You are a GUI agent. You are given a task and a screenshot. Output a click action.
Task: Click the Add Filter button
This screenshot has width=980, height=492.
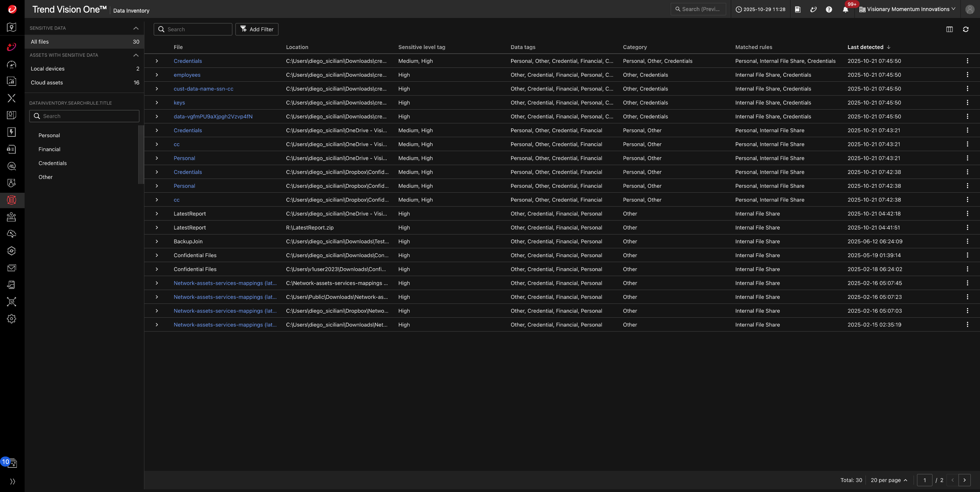point(257,30)
